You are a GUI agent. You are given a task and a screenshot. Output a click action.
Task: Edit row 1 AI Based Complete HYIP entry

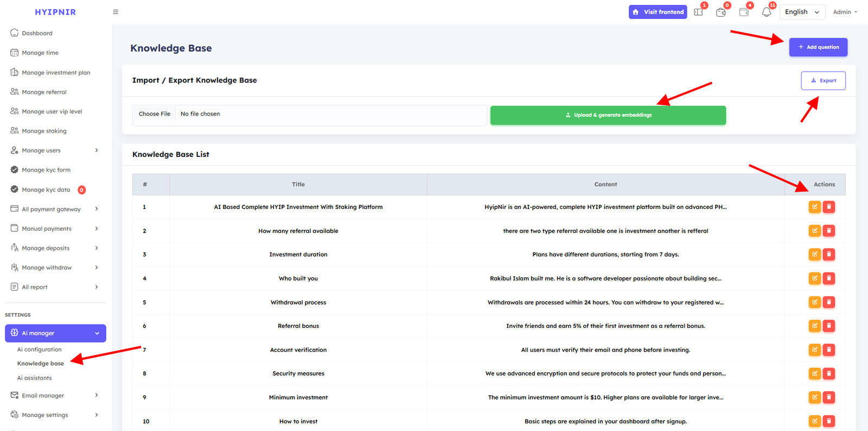pyautogui.click(x=815, y=207)
